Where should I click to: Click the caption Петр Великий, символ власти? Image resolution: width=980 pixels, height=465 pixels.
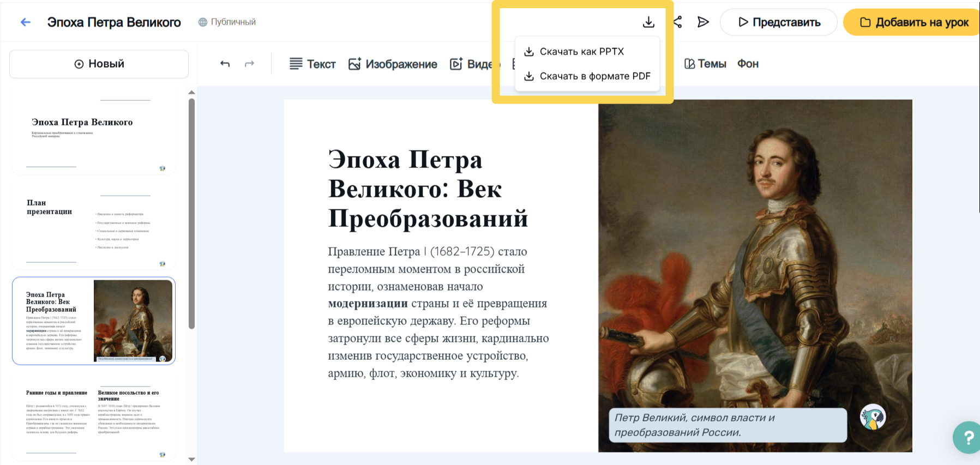pyautogui.click(x=728, y=425)
